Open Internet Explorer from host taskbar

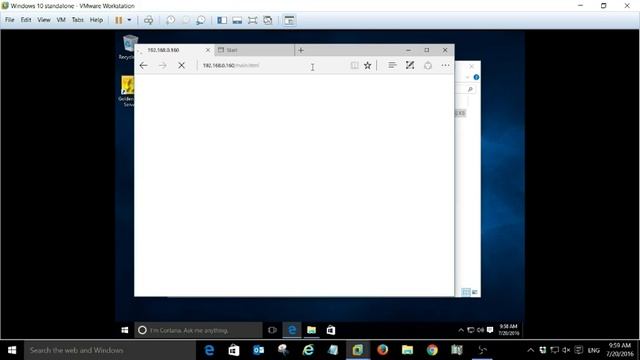pos(308,350)
